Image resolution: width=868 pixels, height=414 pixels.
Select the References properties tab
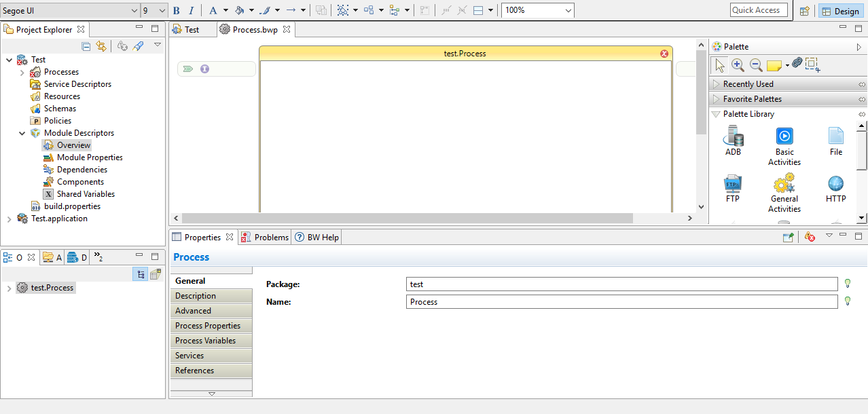211,371
